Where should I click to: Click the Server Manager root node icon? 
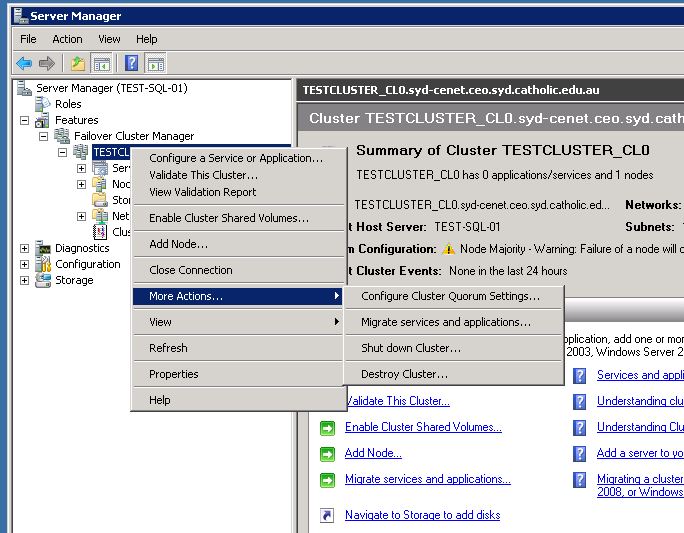[x=24, y=88]
